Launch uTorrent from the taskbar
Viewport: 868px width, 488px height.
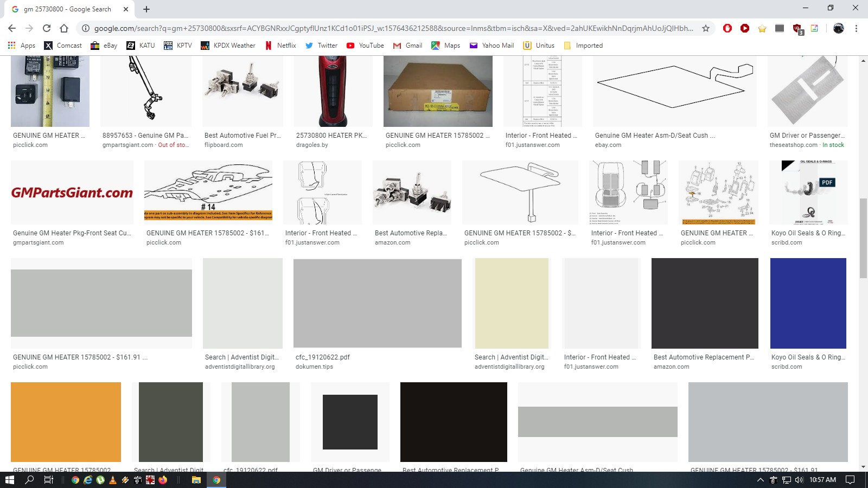point(100,480)
